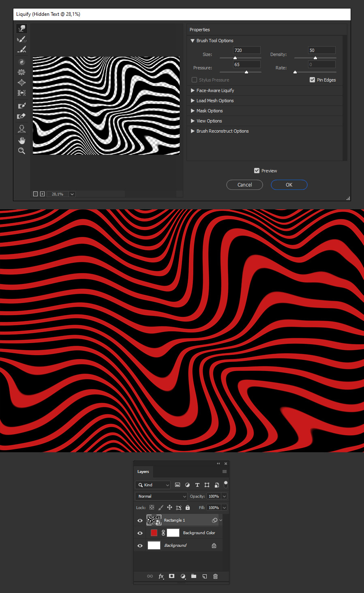Screen dimensions: 364x593
Task: Click the zoom in plus button
Action: (42, 194)
